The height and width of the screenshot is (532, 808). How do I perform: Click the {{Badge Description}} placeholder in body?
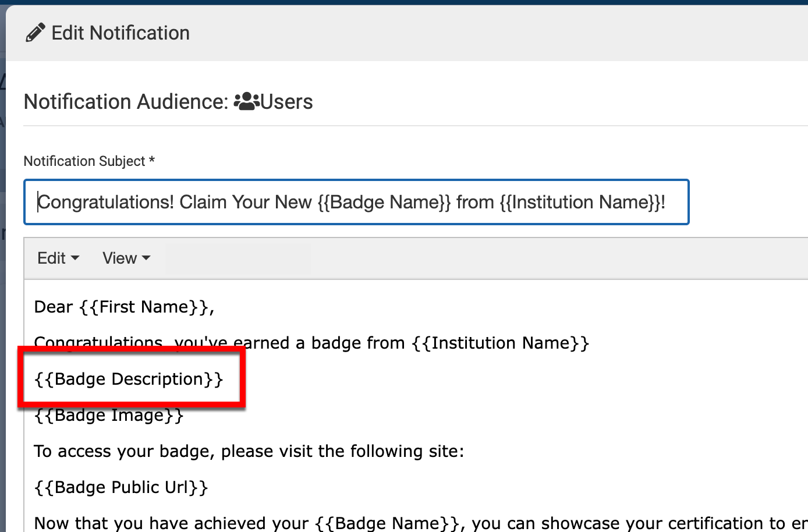coord(129,379)
